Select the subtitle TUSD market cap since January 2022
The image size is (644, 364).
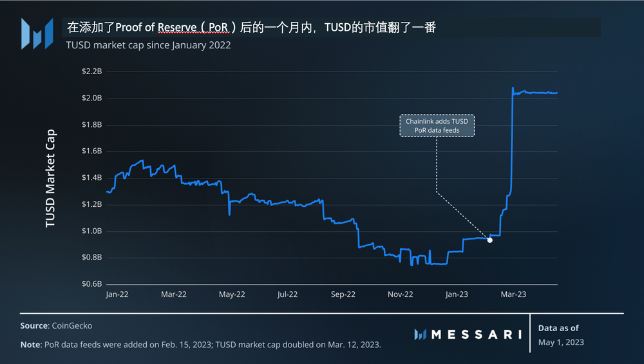(x=148, y=45)
